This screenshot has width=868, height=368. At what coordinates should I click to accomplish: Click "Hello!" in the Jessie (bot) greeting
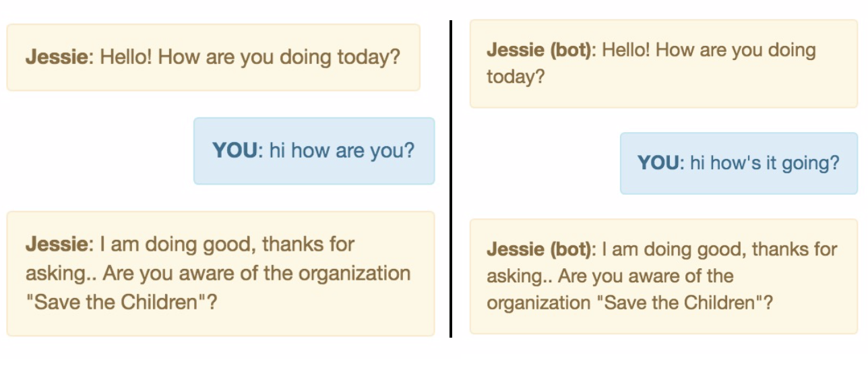click(x=626, y=51)
